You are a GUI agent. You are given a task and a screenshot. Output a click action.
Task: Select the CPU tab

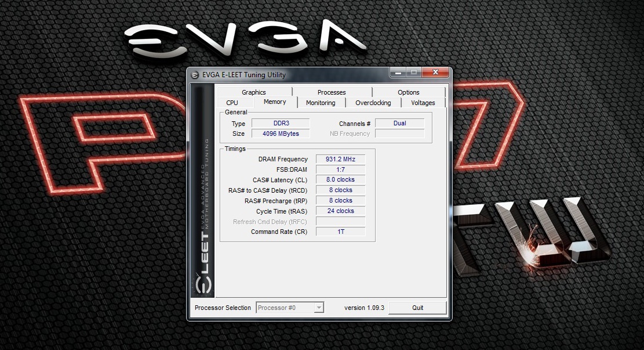[232, 103]
